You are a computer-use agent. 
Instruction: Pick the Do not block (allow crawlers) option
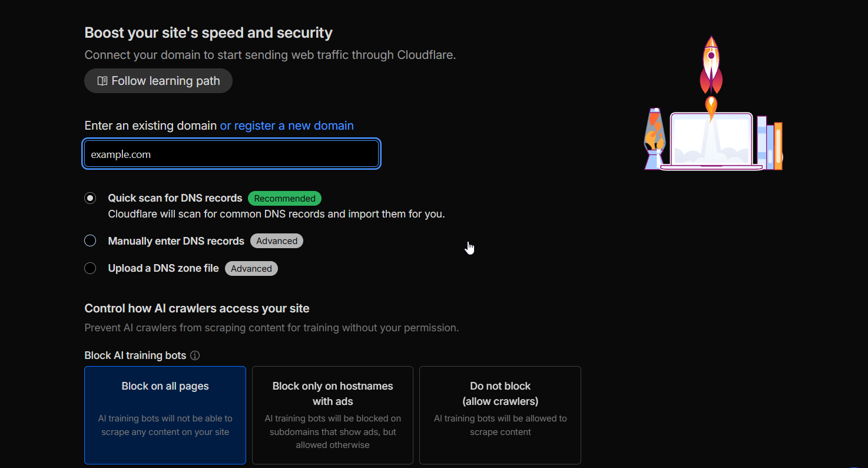[x=500, y=415]
